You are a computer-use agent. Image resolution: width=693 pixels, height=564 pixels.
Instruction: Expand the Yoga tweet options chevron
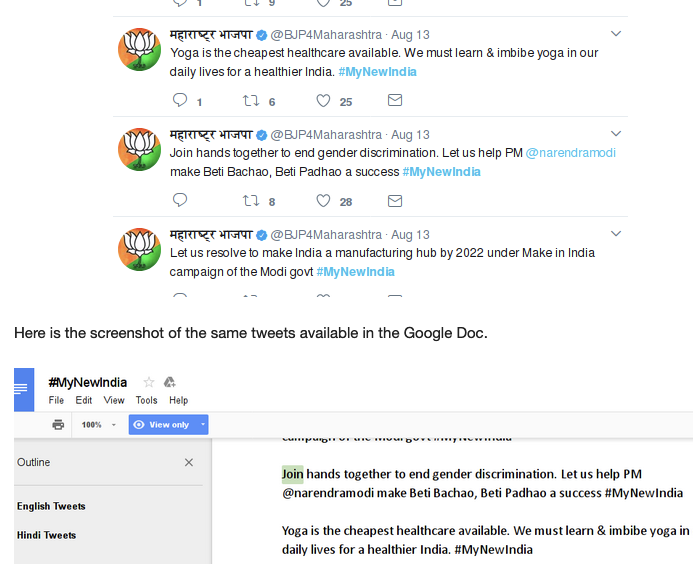tap(617, 33)
